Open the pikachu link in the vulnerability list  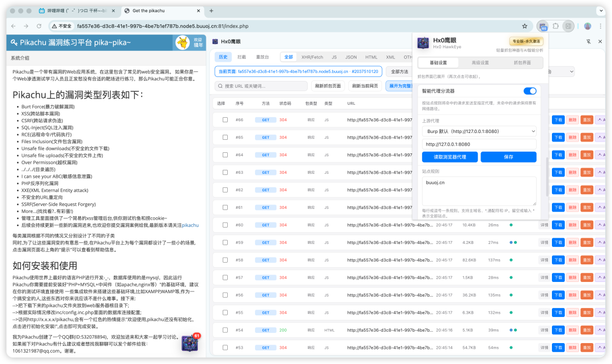click(x=190, y=225)
